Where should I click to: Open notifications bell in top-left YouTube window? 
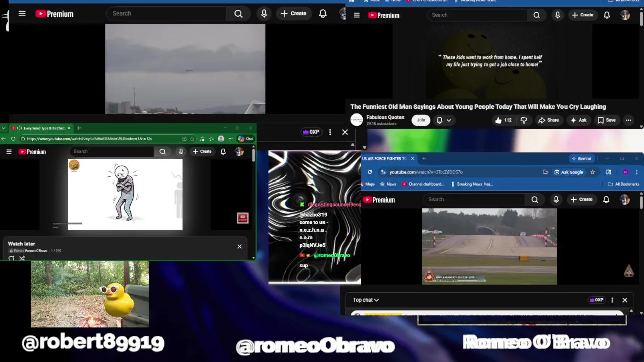coord(323,14)
